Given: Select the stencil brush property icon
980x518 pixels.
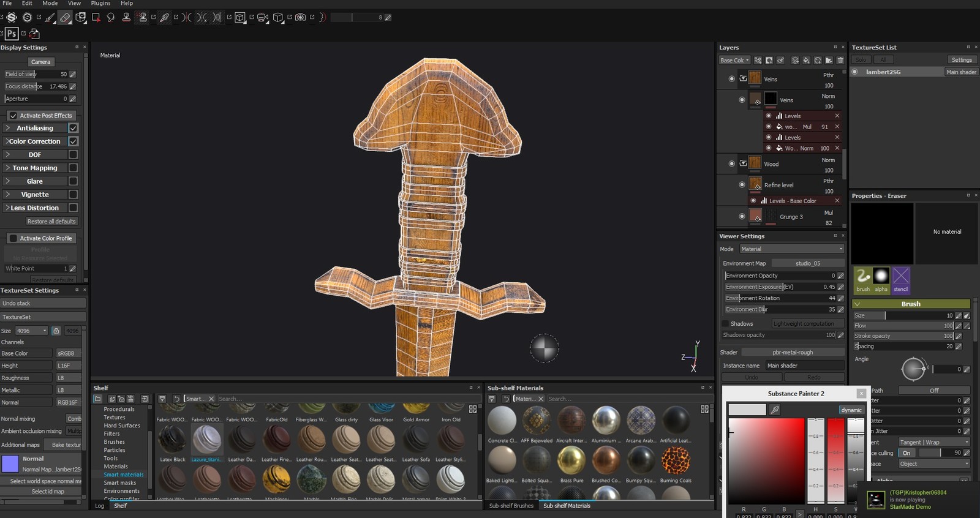Looking at the screenshot, I should 900,276.
